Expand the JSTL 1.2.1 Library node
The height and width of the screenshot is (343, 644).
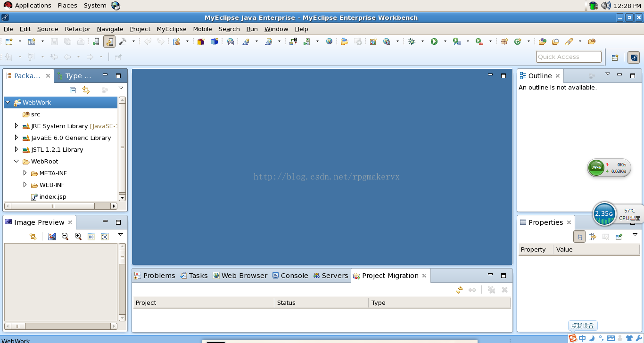(17, 149)
